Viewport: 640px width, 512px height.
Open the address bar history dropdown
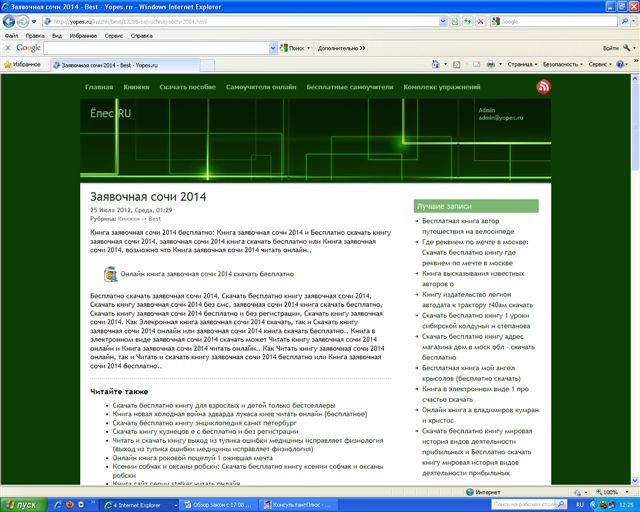pos(443,20)
